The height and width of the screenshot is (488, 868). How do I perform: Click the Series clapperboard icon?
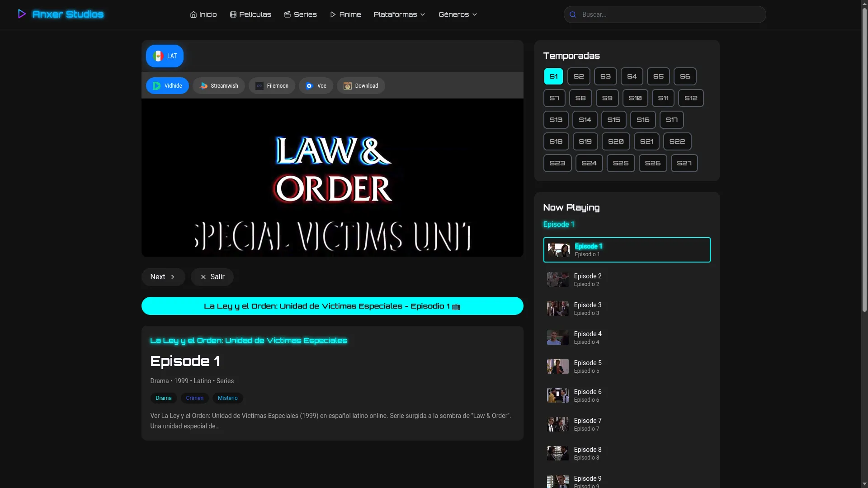(288, 14)
